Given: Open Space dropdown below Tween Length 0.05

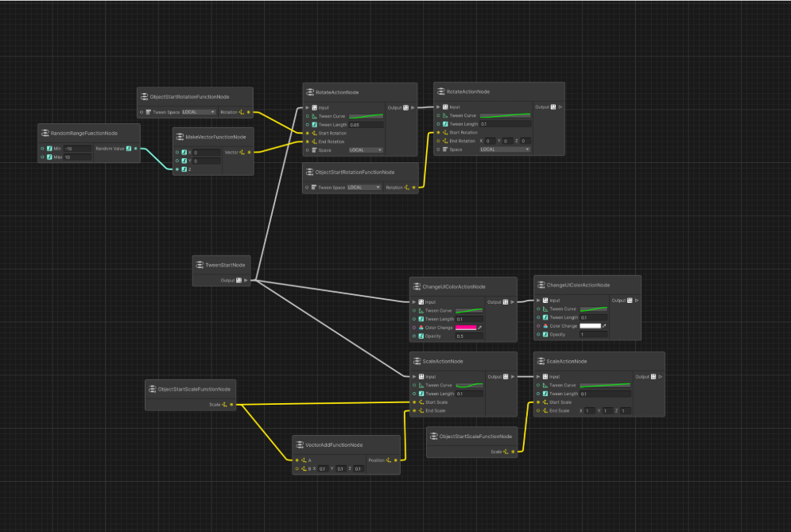Looking at the screenshot, I should pos(366,150).
